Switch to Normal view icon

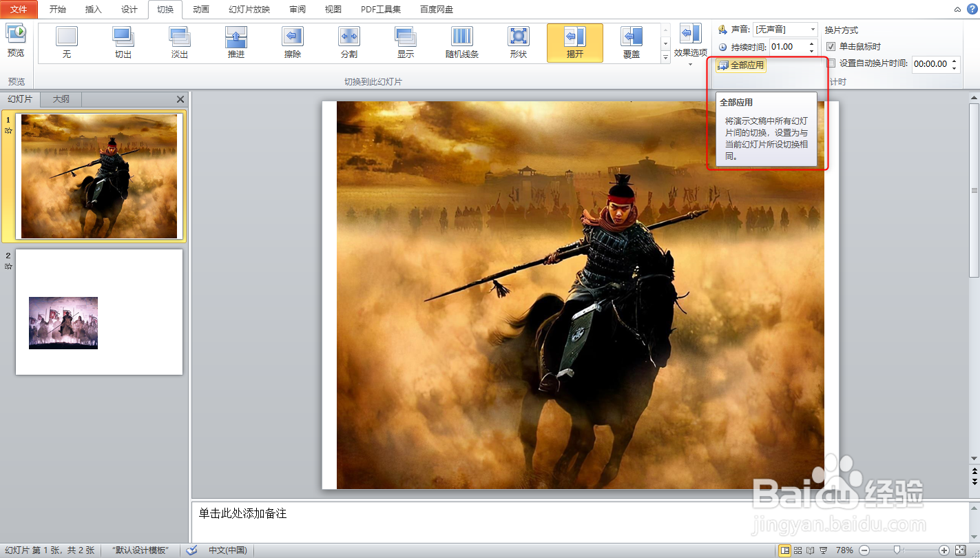click(x=784, y=550)
